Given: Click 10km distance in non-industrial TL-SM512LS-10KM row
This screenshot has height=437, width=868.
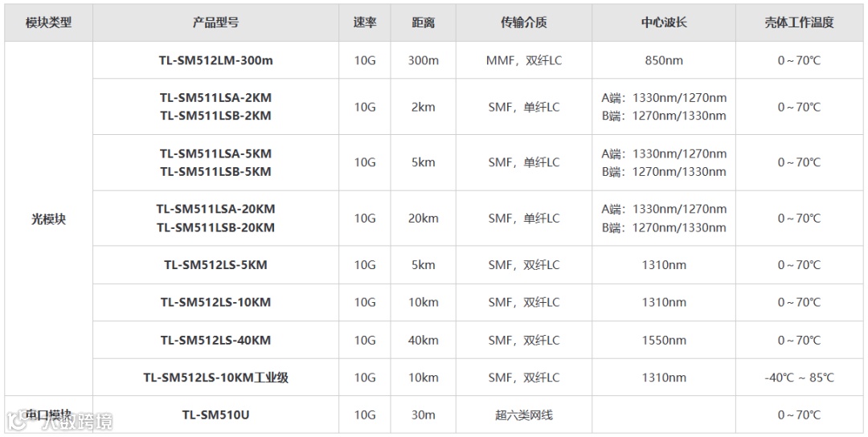Looking at the screenshot, I should click(424, 303).
